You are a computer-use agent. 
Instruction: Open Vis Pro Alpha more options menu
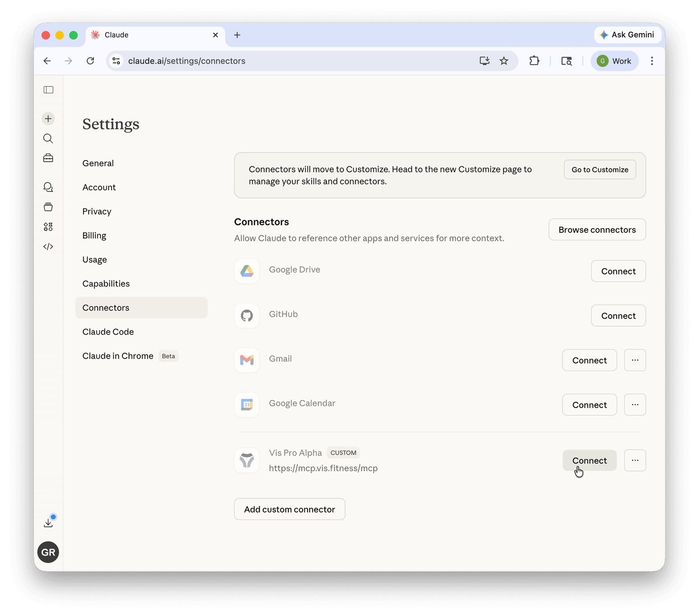[x=635, y=460]
